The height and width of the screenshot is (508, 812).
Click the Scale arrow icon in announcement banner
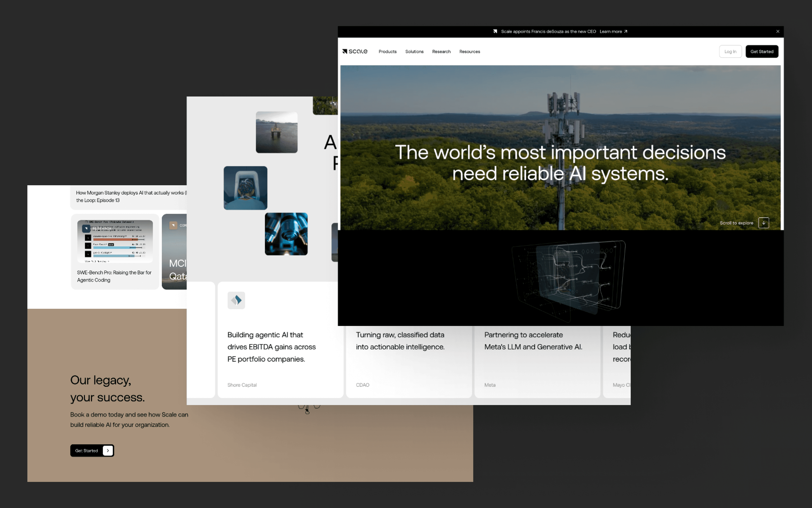pos(495,32)
